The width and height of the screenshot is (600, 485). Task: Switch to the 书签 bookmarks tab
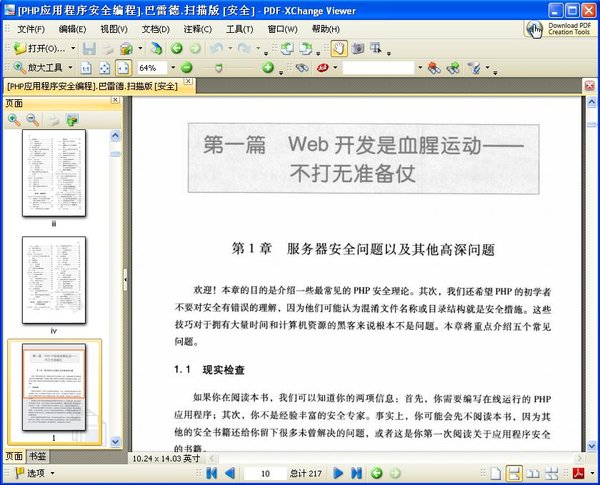38,456
